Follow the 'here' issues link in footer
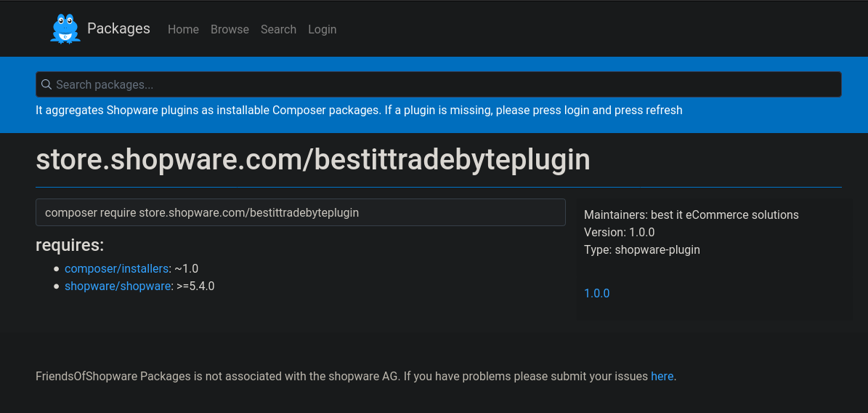This screenshot has height=413, width=868. coord(662,376)
